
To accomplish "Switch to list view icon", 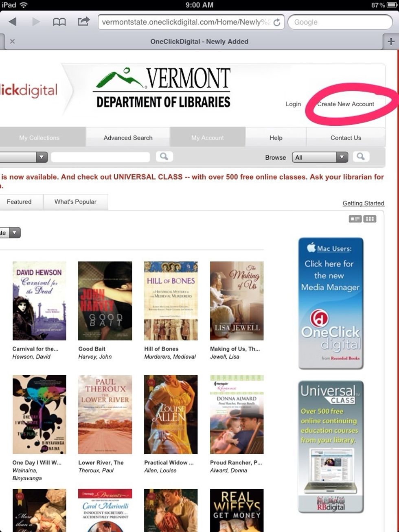I will (x=355, y=219).
